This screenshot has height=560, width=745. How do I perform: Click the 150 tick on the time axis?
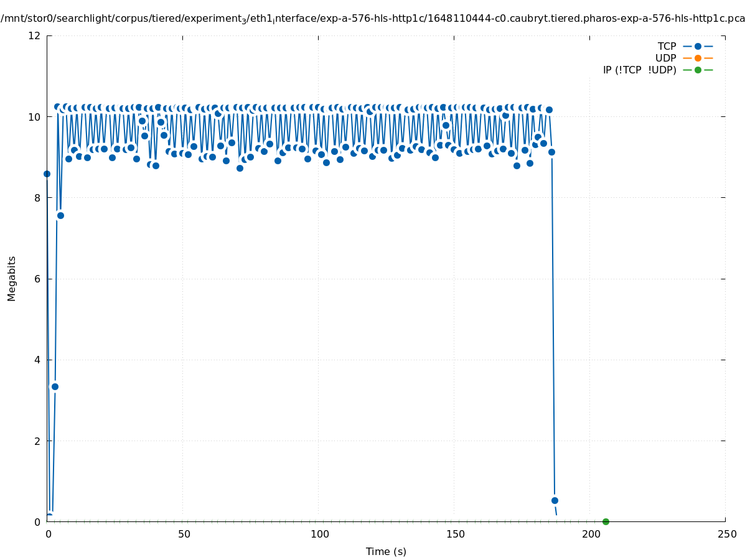click(x=454, y=534)
